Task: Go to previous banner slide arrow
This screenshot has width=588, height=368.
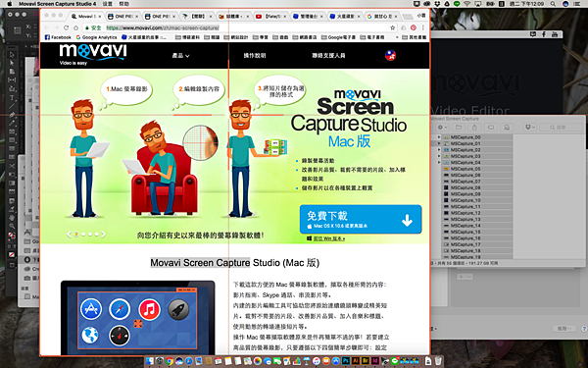Action: coord(69,235)
